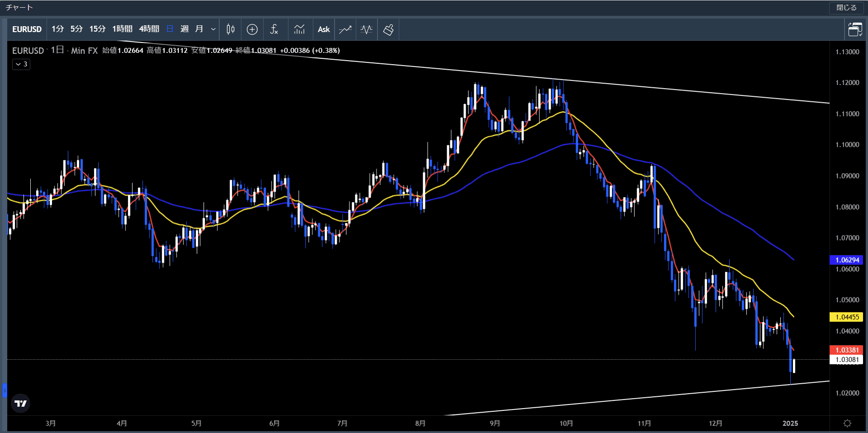This screenshot has height=433, width=868.
Task: Click the trend line drawing tool icon
Action: coord(345,29)
